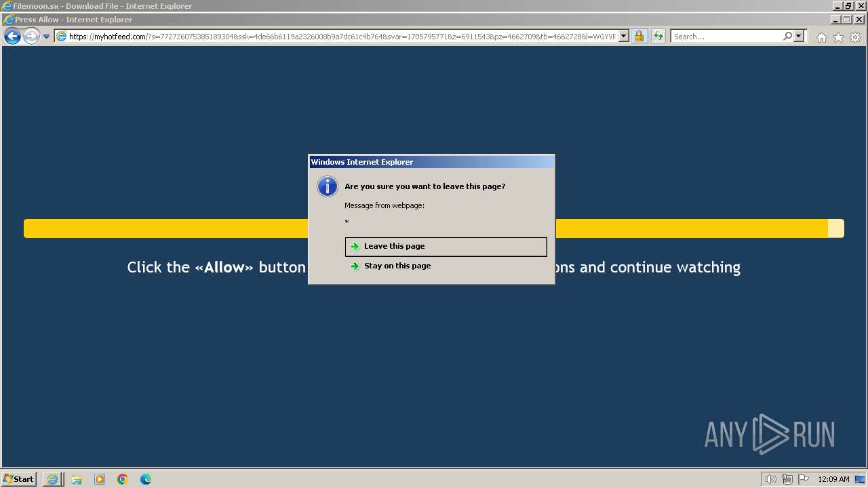Restore down the Filemoon.sx window
The width and height of the screenshot is (868, 488).
point(849,6)
